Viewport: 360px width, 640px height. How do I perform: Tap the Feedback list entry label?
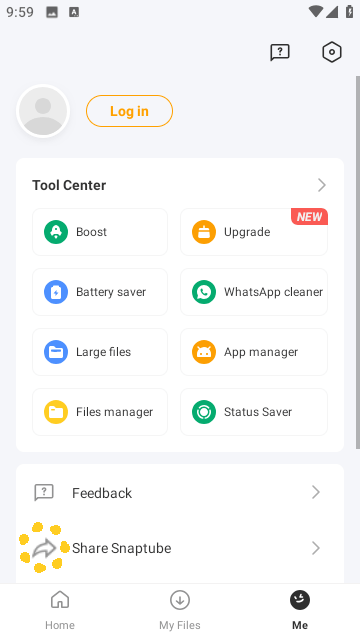click(102, 493)
